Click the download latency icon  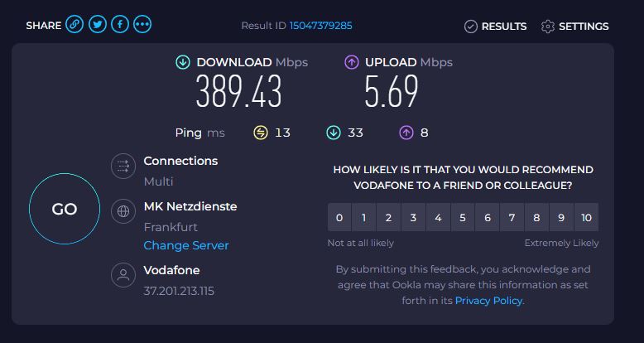334,133
